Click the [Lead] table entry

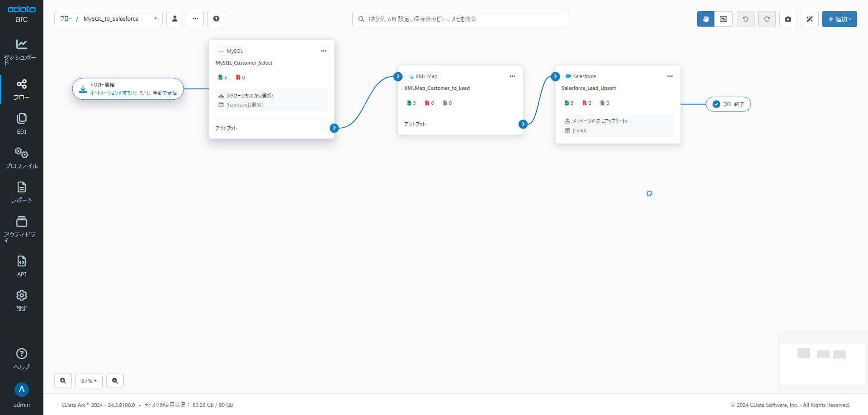tap(580, 131)
